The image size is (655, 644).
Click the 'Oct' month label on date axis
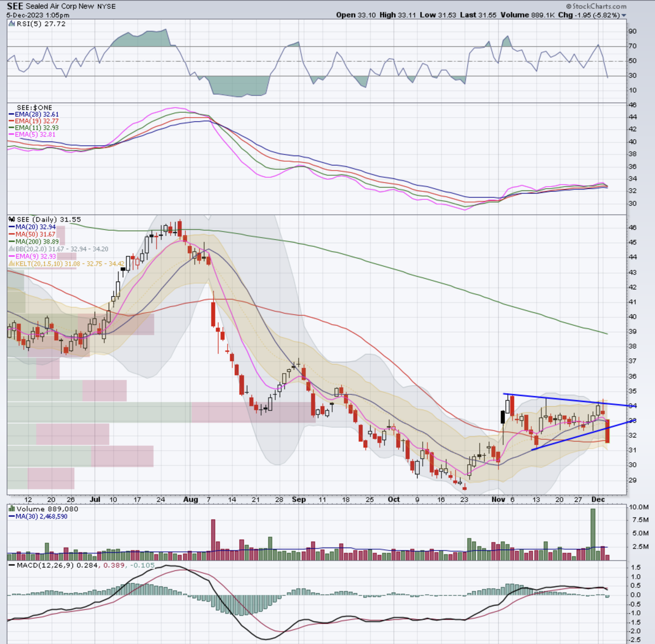click(x=394, y=499)
